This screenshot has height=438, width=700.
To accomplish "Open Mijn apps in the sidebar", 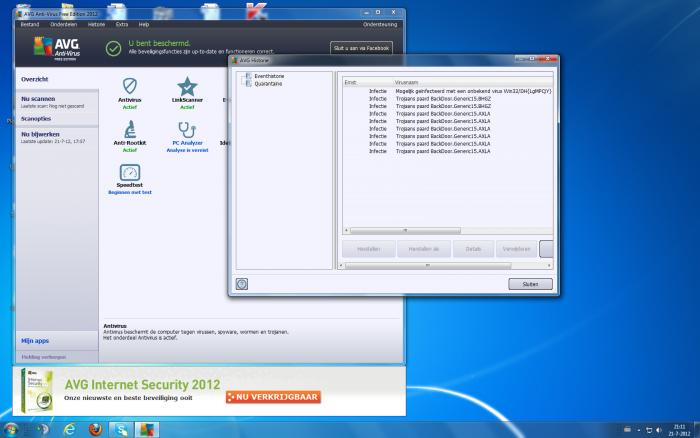I will pos(35,341).
